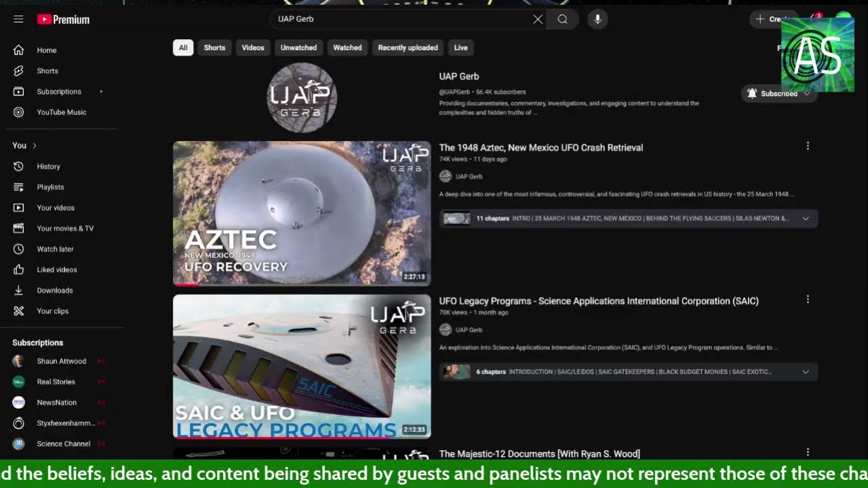The height and width of the screenshot is (488, 868).
Task: Expand the 11 chapters list
Action: (x=806, y=218)
